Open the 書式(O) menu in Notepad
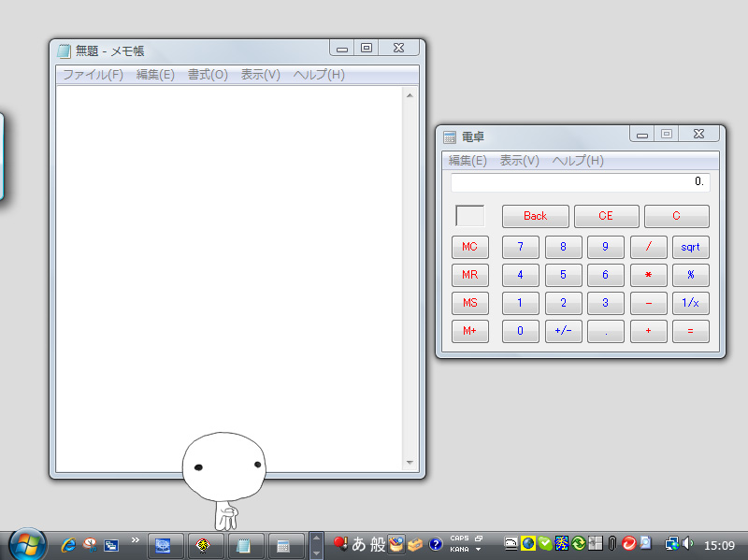The image size is (748, 560). click(208, 75)
